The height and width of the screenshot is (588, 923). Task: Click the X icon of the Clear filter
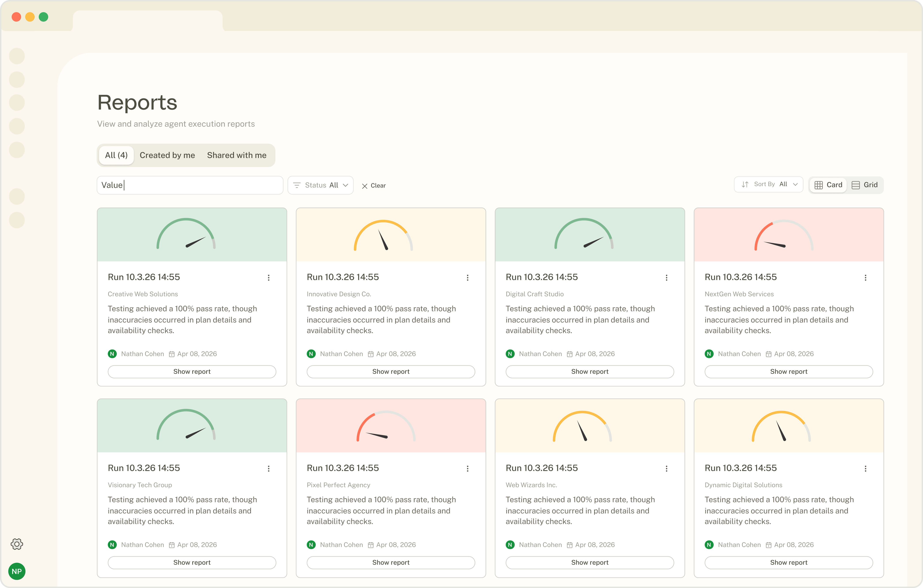pos(365,186)
